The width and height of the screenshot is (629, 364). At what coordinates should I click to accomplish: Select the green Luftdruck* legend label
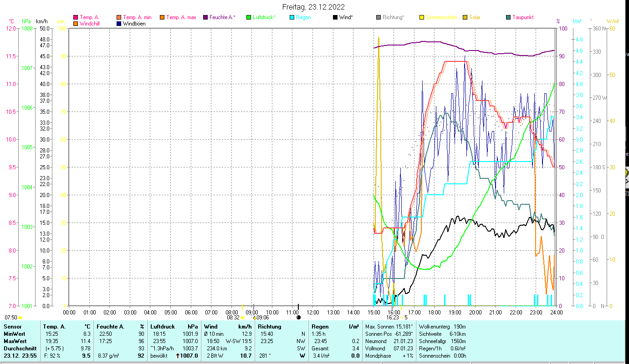264,17
